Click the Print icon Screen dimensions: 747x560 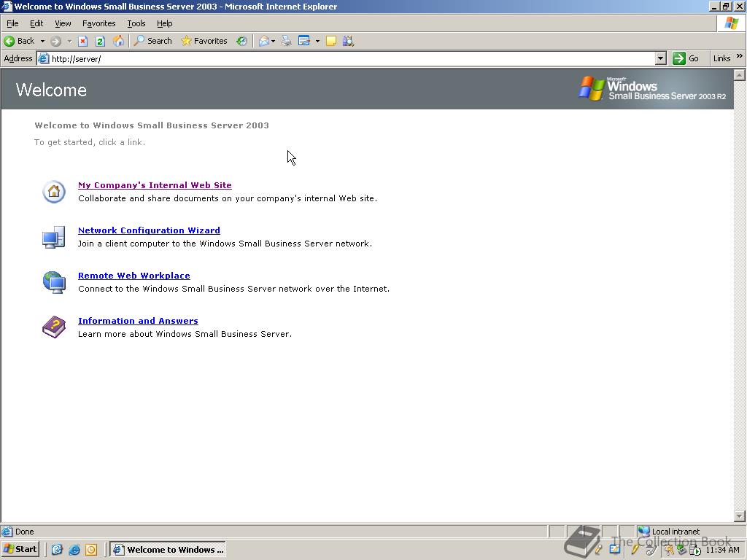(x=286, y=41)
